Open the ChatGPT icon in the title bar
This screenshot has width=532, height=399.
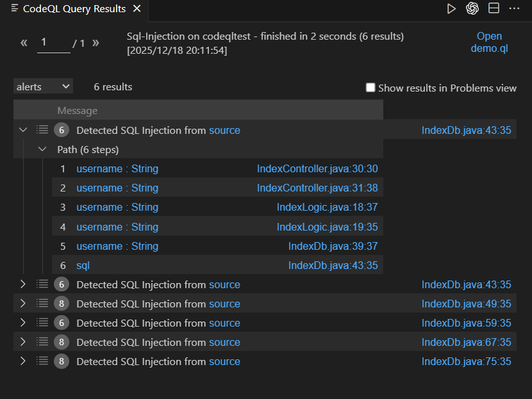coord(472,8)
